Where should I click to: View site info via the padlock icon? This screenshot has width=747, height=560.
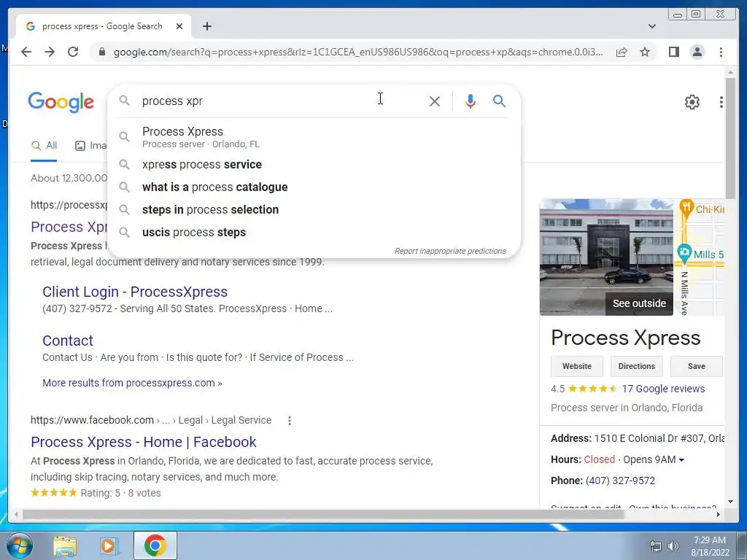101,52
